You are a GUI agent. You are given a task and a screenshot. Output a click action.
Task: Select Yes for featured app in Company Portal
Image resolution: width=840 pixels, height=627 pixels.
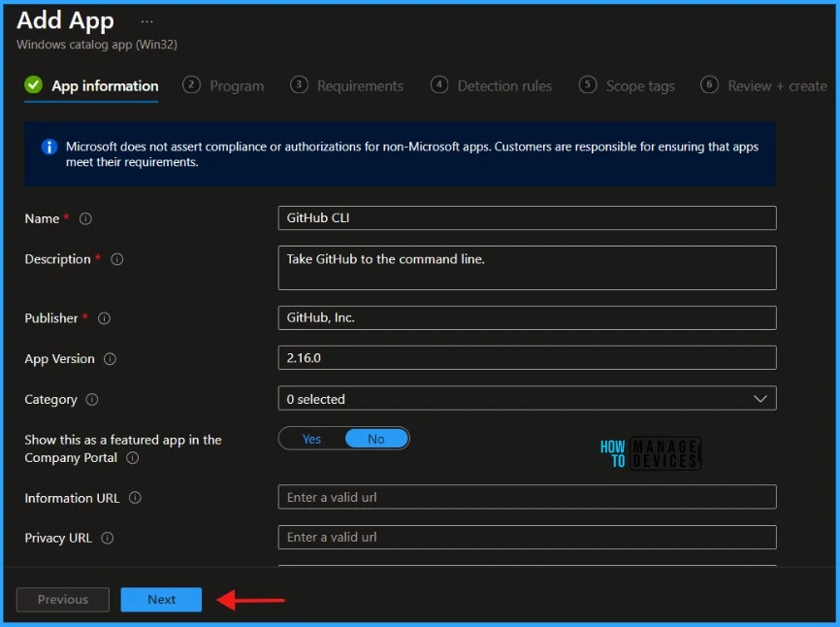(311, 439)
